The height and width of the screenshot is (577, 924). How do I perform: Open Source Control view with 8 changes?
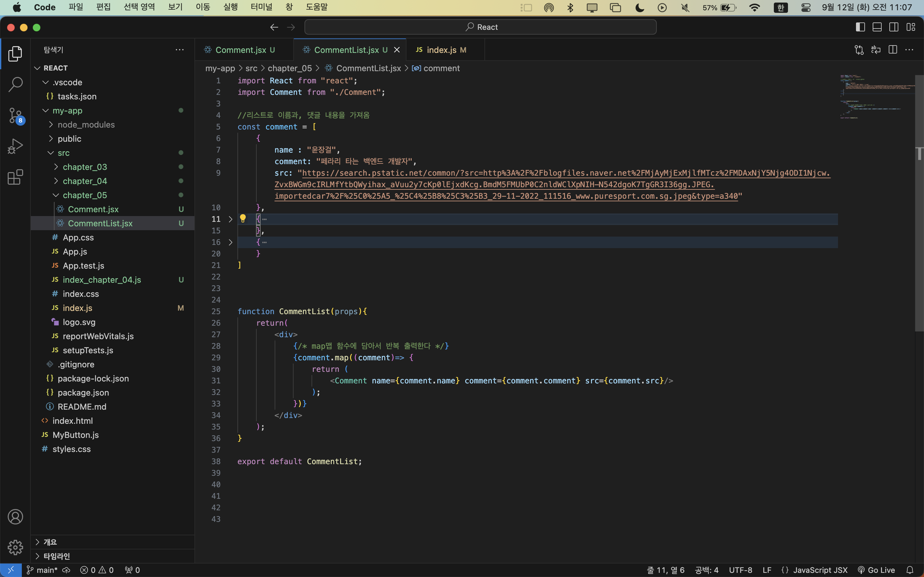tap(15, 115)
